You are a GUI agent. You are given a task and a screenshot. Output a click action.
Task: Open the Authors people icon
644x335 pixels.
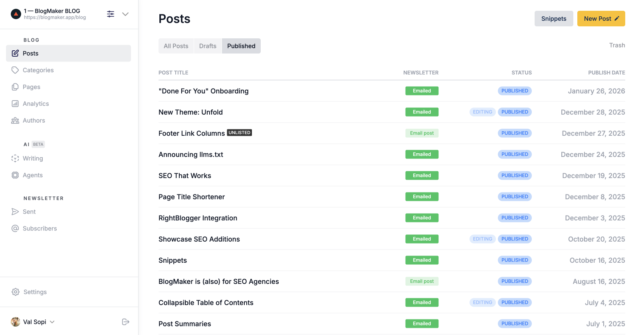(x=15, y=121)
